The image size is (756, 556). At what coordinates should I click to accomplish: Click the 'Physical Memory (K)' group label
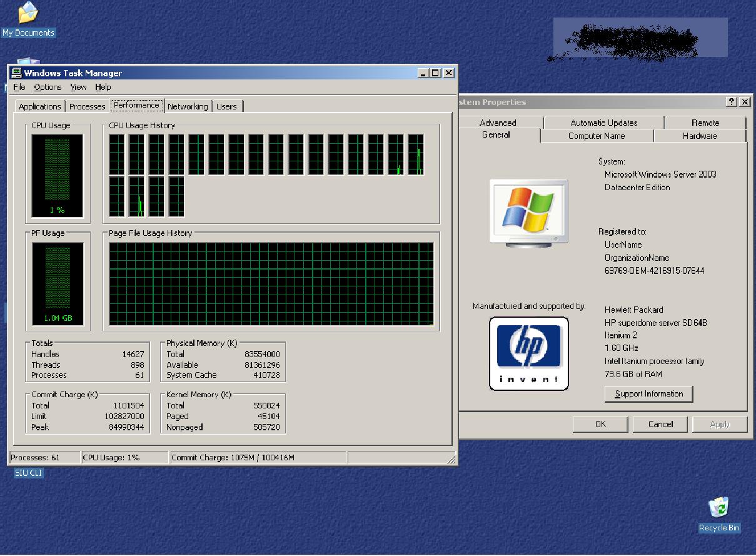tap(202, 343)
